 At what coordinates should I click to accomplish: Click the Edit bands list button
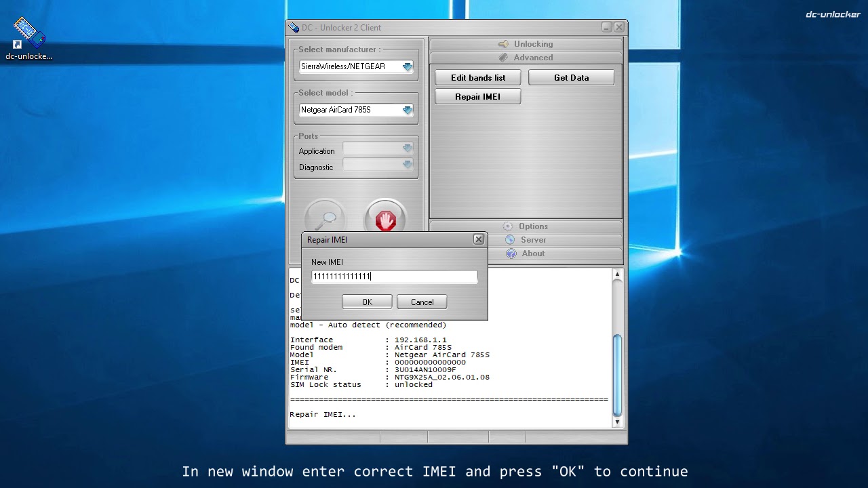pyautogui.click(x=478, y=78)
